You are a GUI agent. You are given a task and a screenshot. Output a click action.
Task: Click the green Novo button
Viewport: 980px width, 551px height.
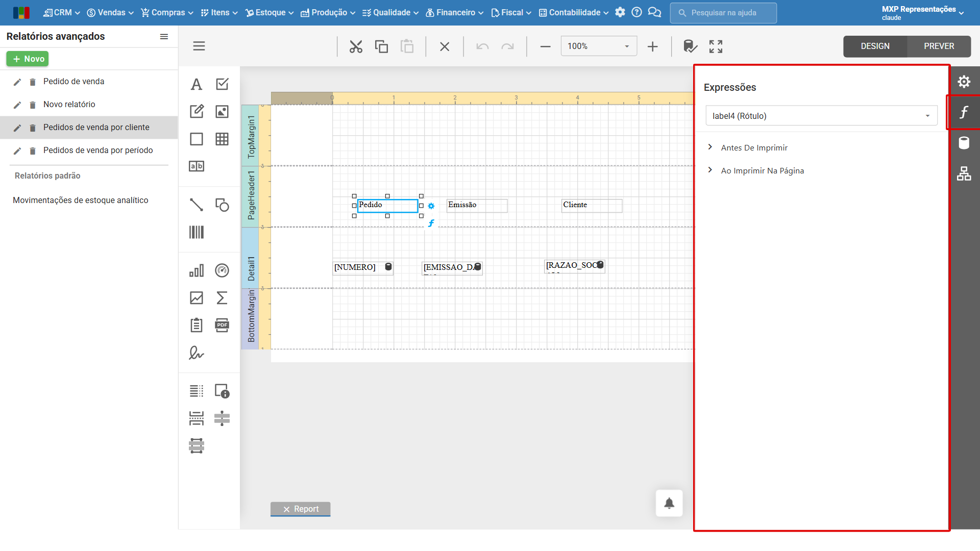[x=28, y=59]
